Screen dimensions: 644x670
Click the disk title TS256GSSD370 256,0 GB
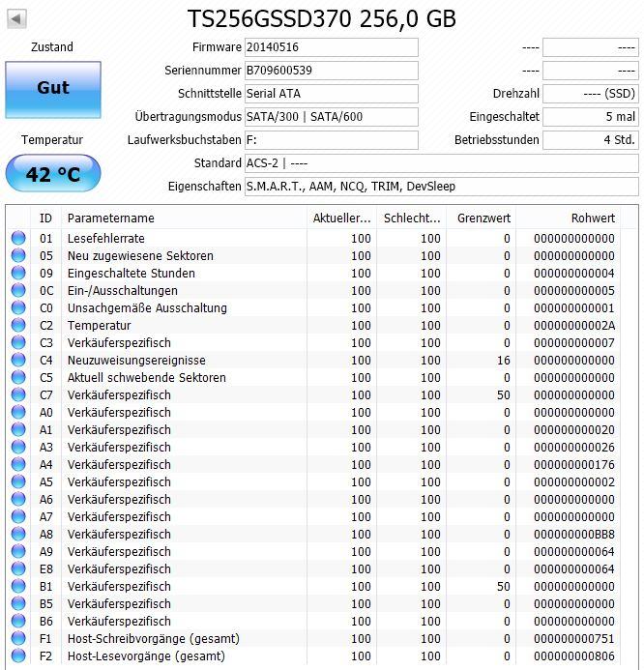pos(322,18)
